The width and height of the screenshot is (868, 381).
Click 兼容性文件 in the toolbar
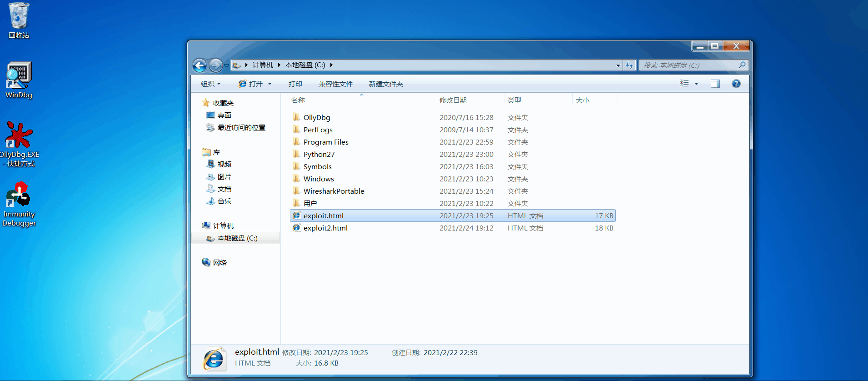[x=335, y=84]
